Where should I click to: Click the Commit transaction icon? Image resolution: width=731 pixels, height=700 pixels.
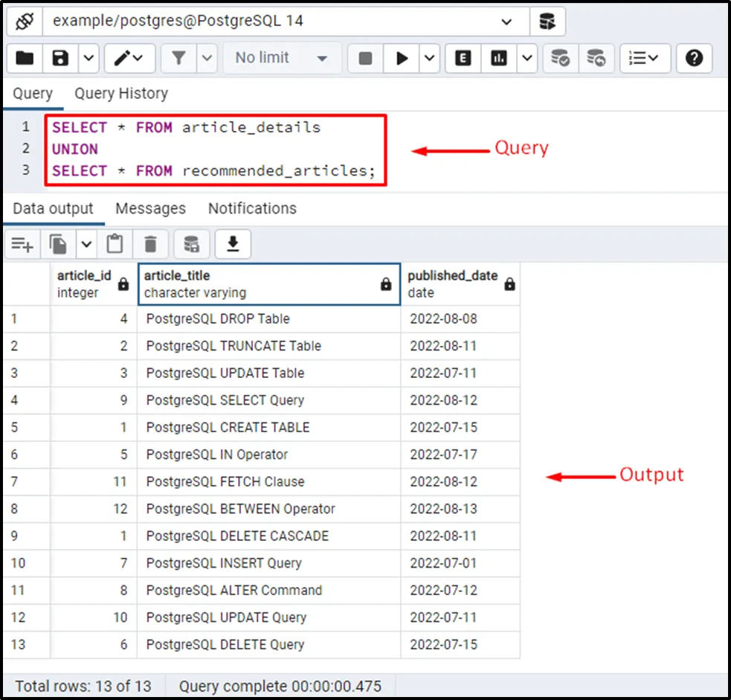(559, 58)
